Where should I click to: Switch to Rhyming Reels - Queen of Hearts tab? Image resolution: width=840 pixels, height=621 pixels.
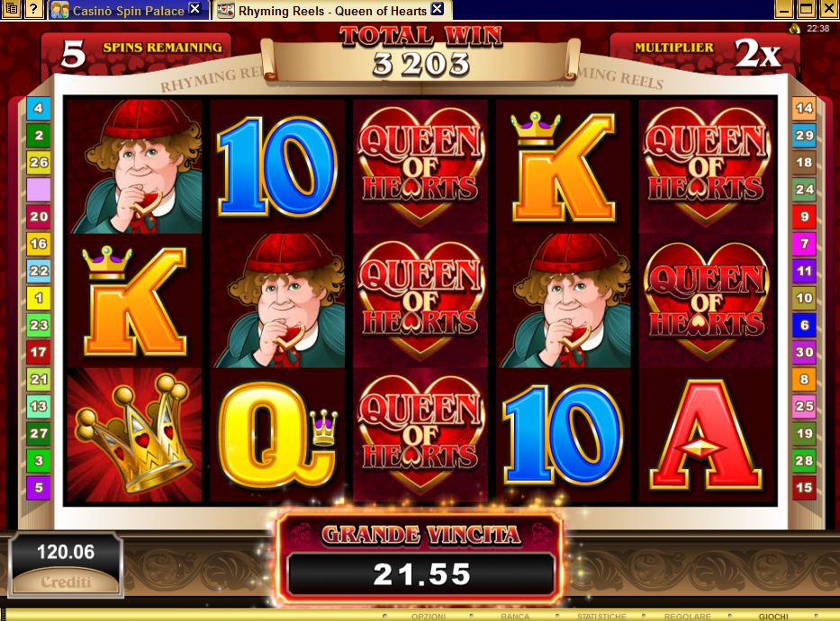tap(332, 10)
